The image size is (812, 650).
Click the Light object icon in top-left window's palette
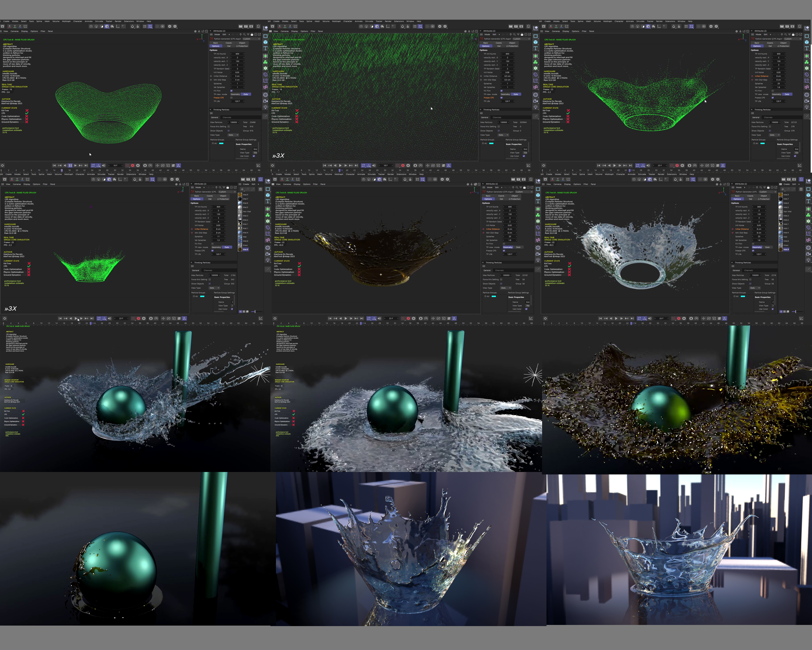click(265, 107)
